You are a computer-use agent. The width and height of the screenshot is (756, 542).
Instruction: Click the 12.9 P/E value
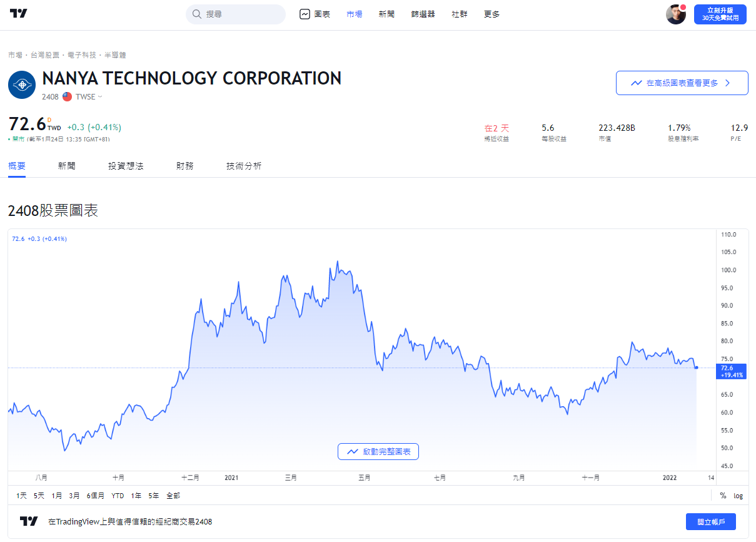pos(739,128)
